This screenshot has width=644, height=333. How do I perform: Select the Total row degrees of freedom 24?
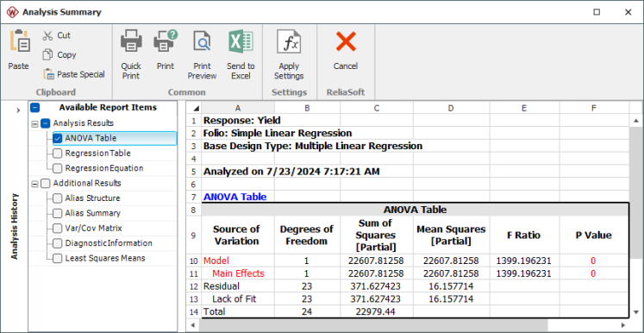pos(307,311)
